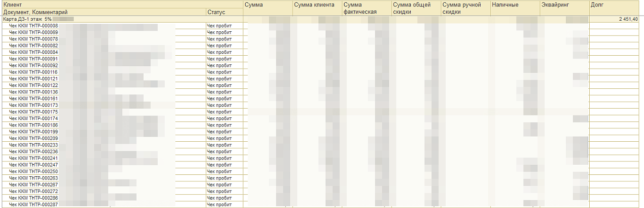Screen dimensions: 644x208
Task: Open document Чек ККМ ТНТР-000008
Action: [34, 26]
